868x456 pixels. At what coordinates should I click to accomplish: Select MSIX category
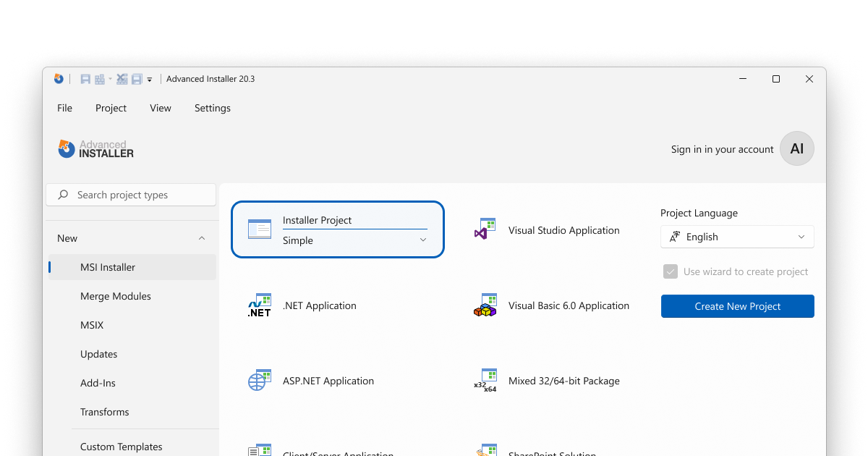(x=132, y=325)
